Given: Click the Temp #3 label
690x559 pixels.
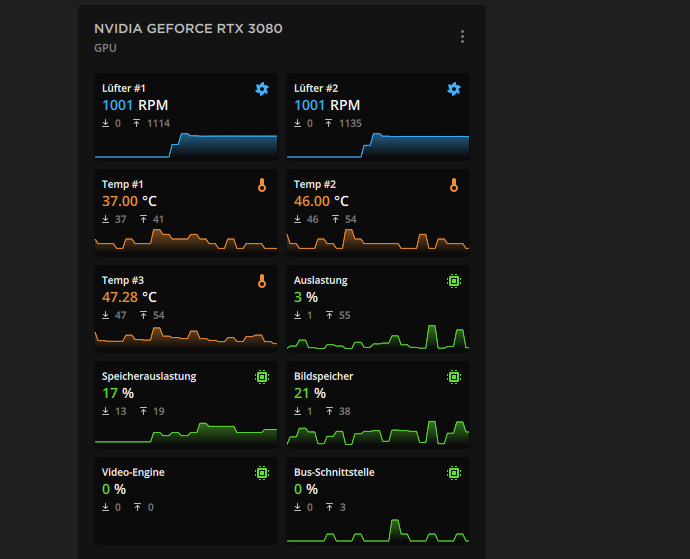Looking at the screenshot, I should click(123, 280).
